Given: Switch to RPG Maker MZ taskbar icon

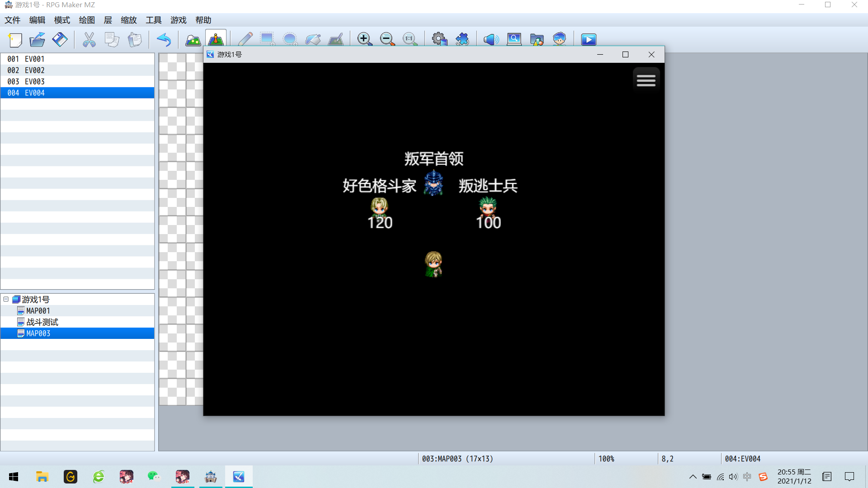Looking at the screenshot, I should (x=211, y=477).
